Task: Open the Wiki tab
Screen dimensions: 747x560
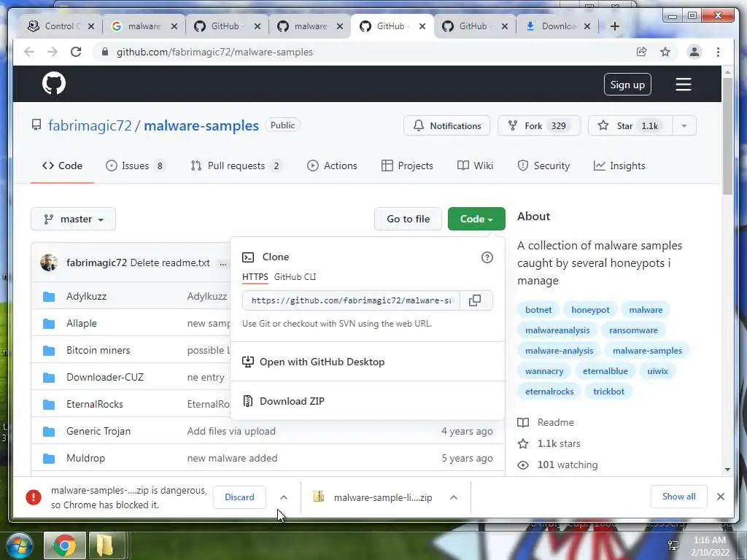Action: click(475, 166)
